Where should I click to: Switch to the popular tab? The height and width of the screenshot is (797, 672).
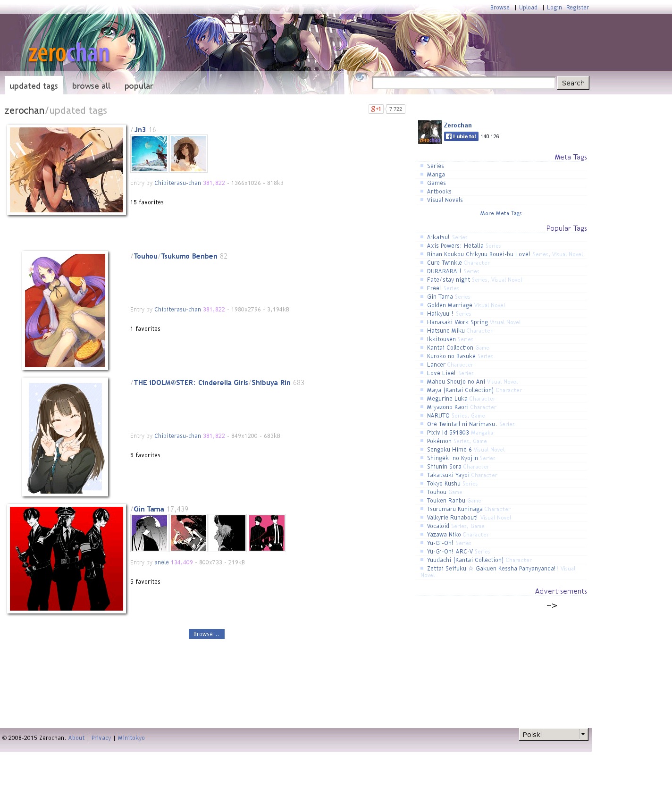(139, 86)
